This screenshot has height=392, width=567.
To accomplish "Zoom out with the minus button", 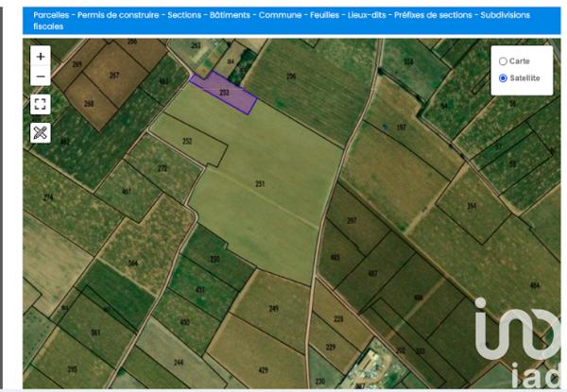I will (x=40, y=77).
